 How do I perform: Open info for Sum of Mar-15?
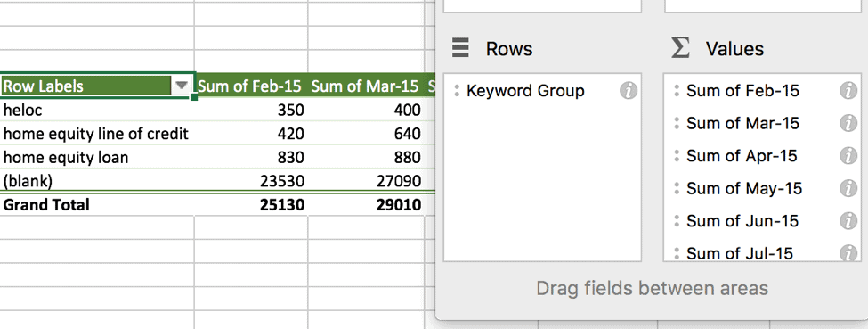click(x=848, y=123)
